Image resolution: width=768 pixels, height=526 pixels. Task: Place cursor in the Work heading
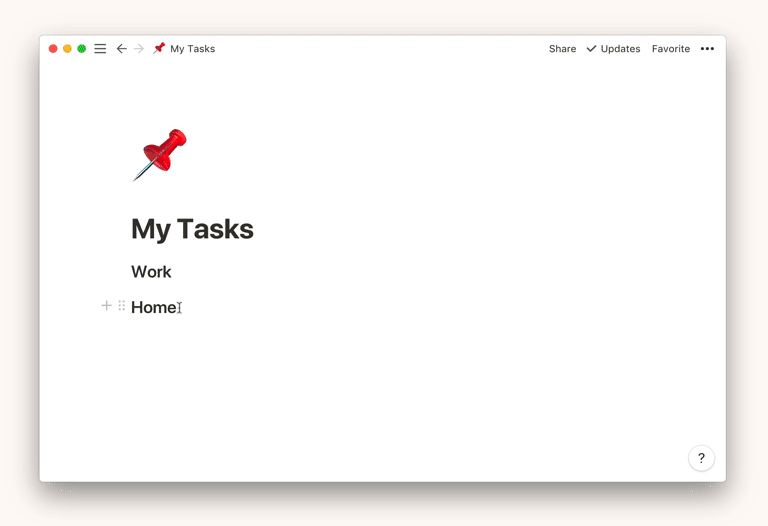pyautogui.click(x=151, y=272)
